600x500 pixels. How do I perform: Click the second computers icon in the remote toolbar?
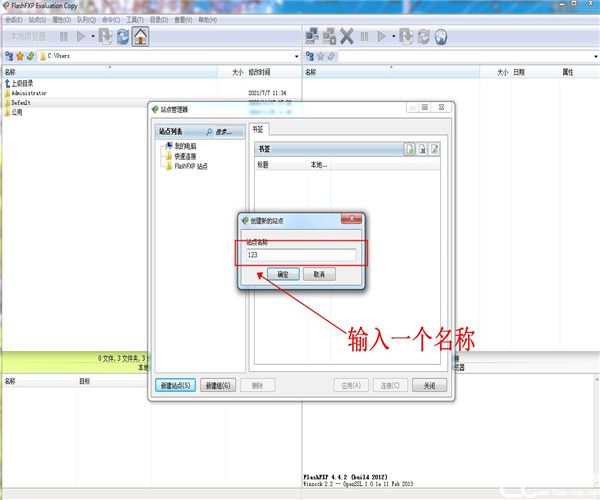[329, 37]
